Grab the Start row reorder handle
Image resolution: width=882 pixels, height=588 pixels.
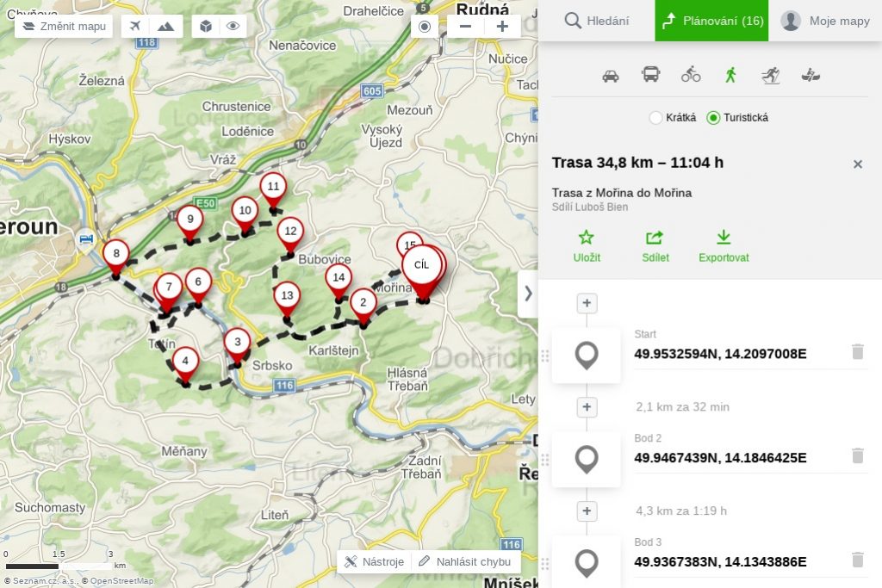click(x=544, y=356)
